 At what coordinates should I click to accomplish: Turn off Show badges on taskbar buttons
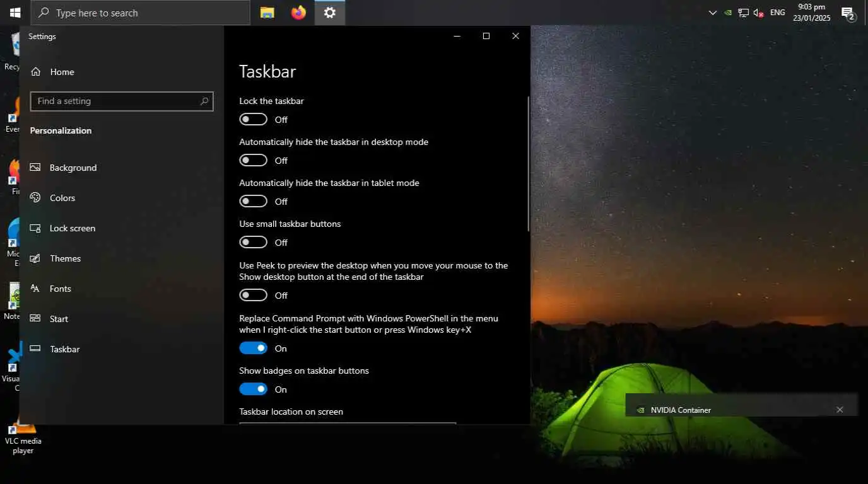(253, 389)
